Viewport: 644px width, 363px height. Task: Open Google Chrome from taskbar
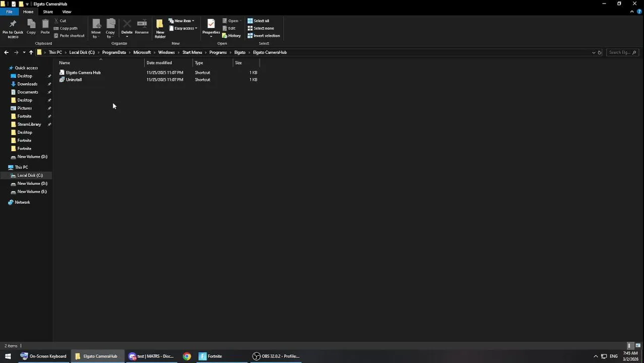[x=187, y=356]
